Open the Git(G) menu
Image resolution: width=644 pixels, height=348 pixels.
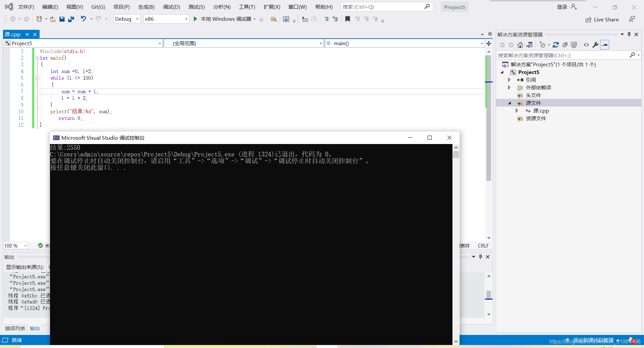click(98, 7)
